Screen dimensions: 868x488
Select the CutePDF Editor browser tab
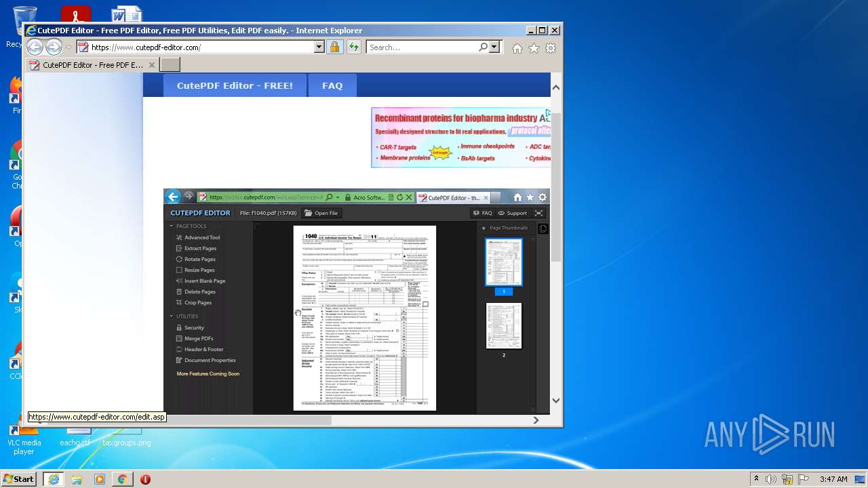click(92, 65)
